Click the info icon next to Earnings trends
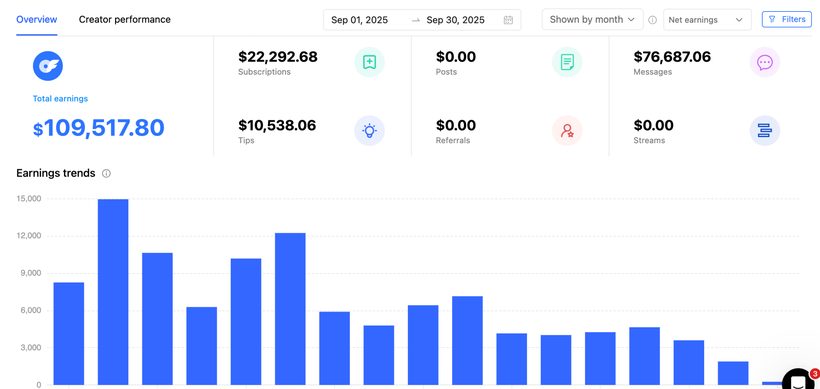The width and height of the screenshot is (820, 389). point(106,174)
